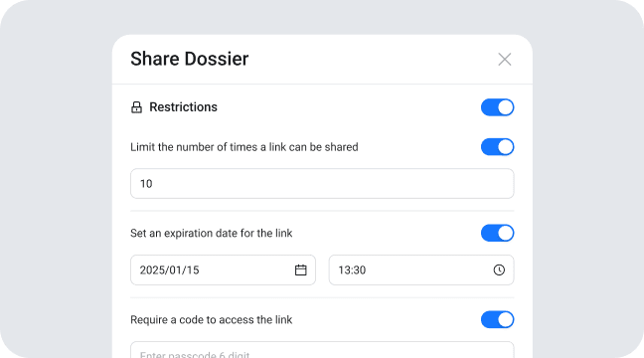Click the 2025/01/15 date text

pyautogui.click(x=169, y=270)
